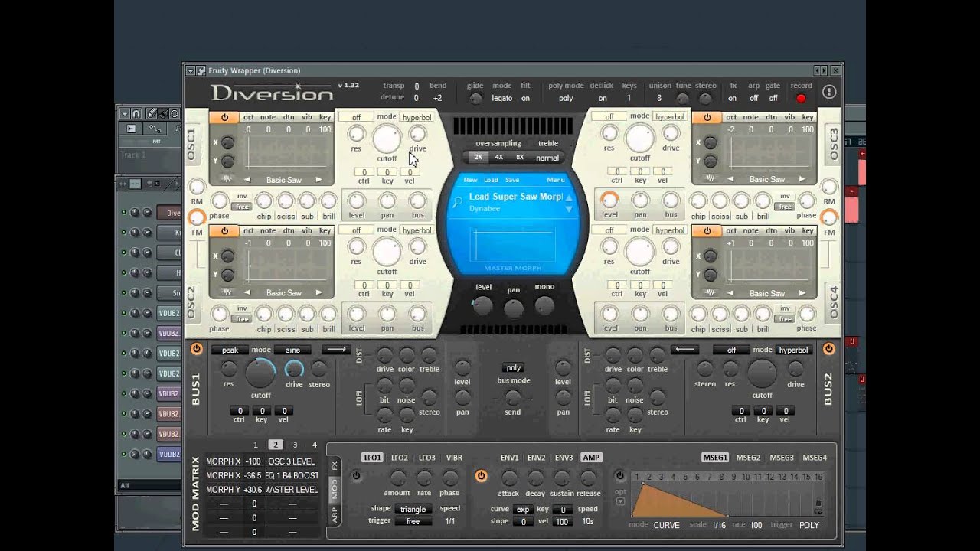Open LFO shape triangle dropdown
The width and height of the screenshot is (980, 551).
pos(413,509)
